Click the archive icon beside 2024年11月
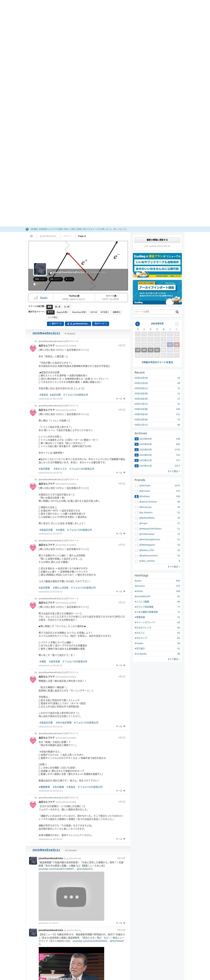The height and width of the screenshot is (980, 210). point(136,466)
